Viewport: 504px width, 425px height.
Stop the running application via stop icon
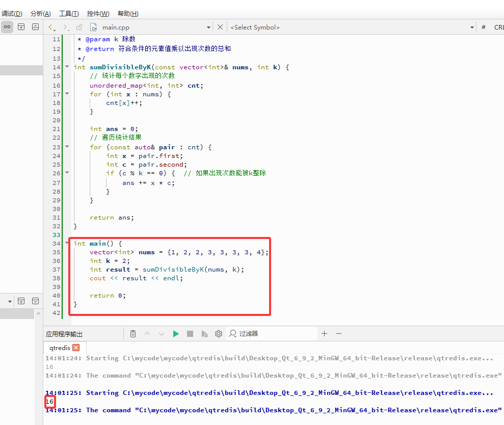tap(190, 334)
